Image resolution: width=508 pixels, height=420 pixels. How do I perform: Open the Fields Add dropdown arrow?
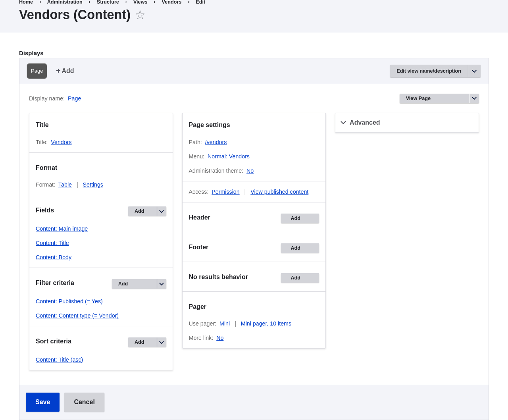[162, 211]
